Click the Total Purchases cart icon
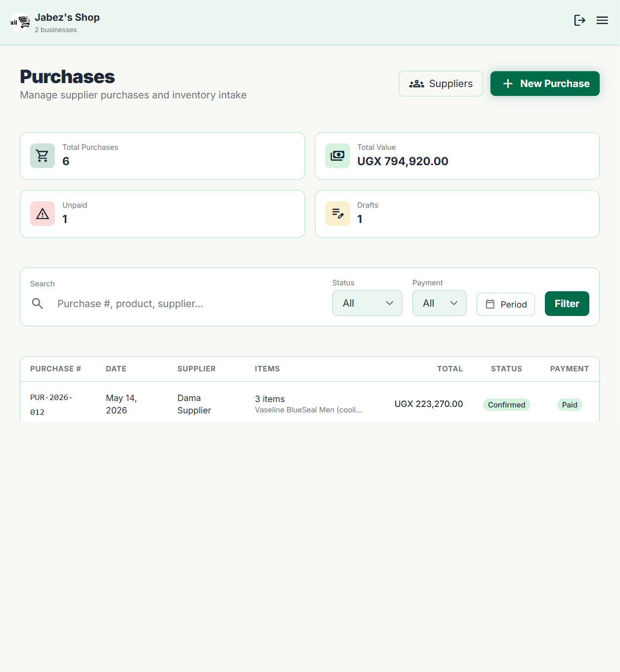This screenshot has width=620, height=672. coord(43,156)
